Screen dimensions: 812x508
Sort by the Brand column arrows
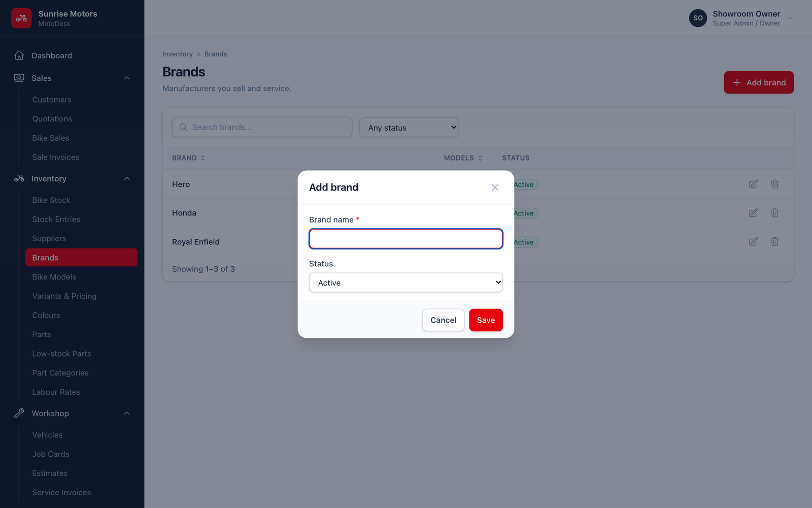203,158
